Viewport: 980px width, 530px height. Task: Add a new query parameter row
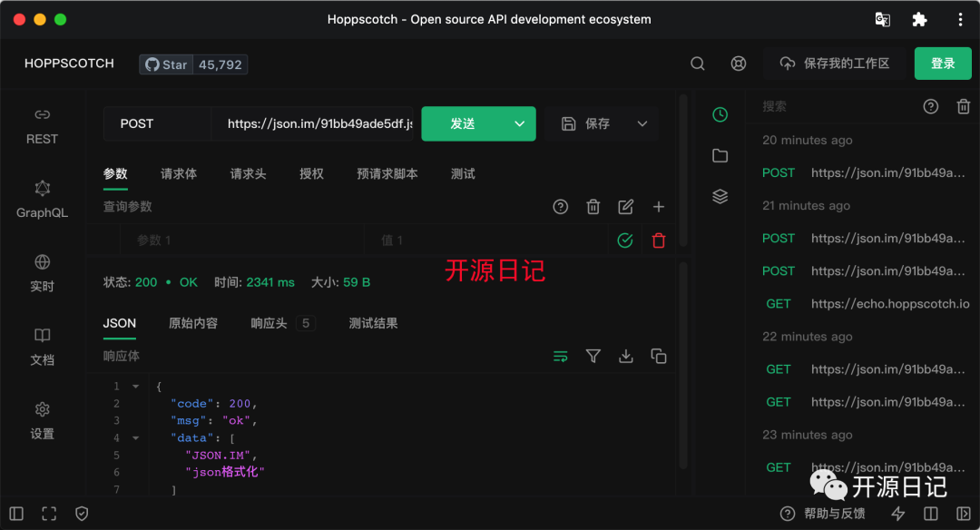pos(659,207)
